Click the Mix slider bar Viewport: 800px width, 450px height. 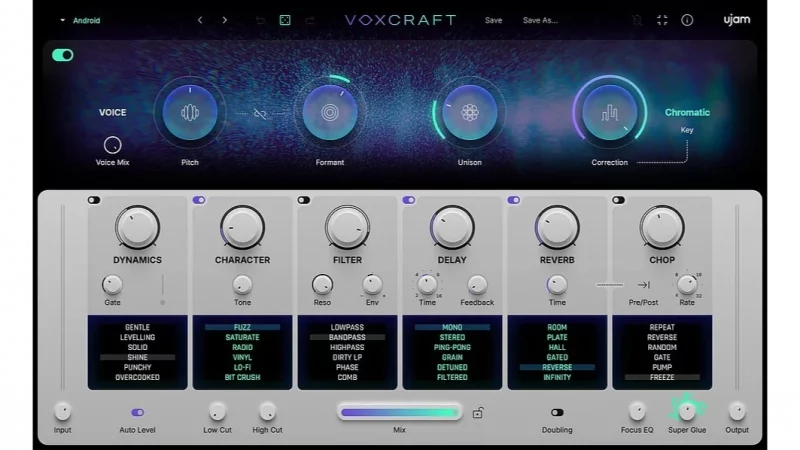[x=399, y=412]
